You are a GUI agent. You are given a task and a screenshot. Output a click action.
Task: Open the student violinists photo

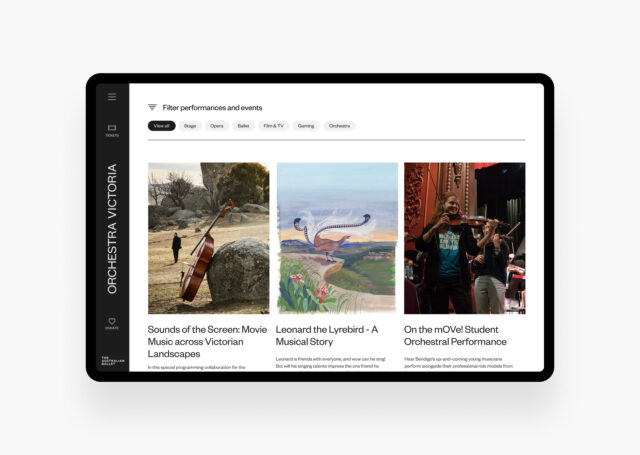coord(465,238)
